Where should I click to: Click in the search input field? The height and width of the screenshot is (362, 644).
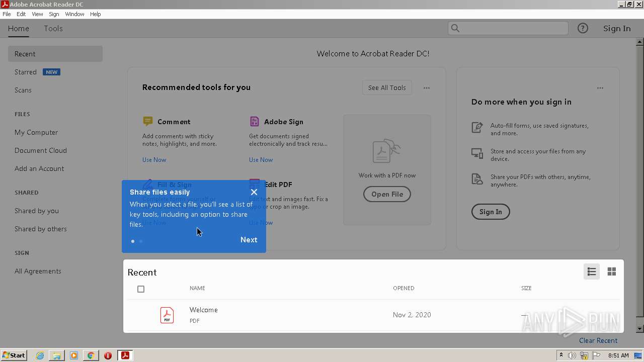pos(508,28)
